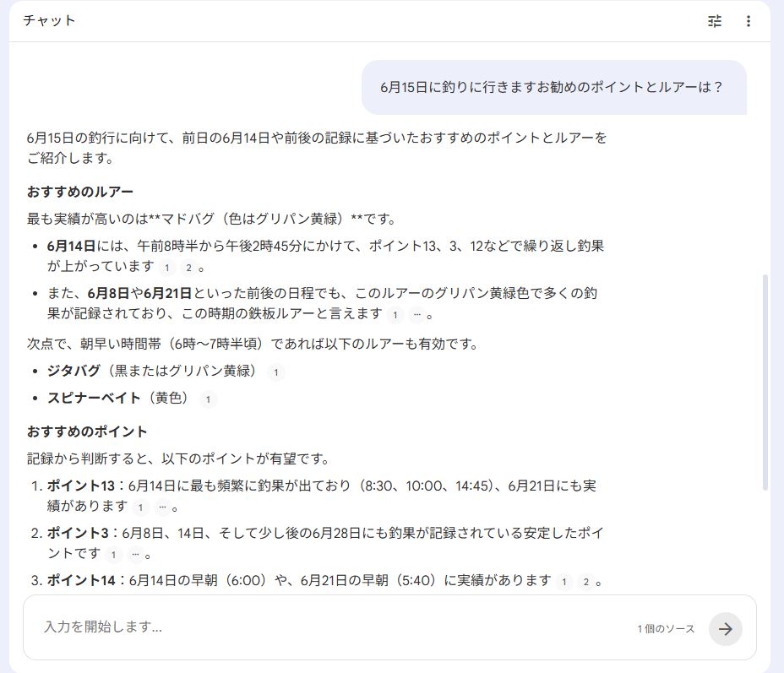
Task: Open the chat configuration sliders icon
Action: point(715,21)
